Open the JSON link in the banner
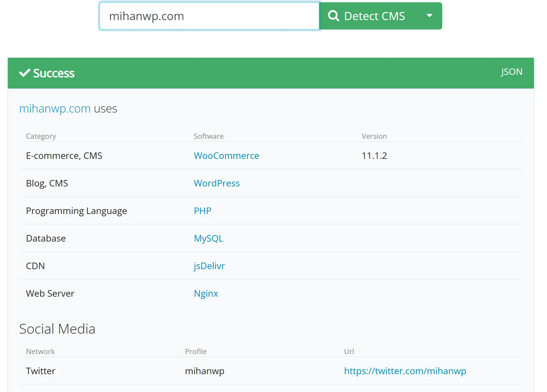This screenshot has width=547, height=392. click(511, 72)
